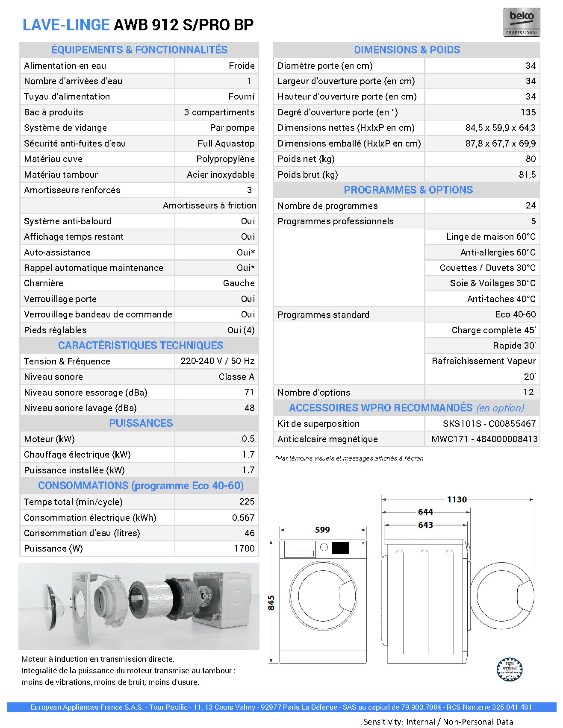Click the 'MWC171 - 484000008413' reference
The height and width of the screenshot is (728, 563).
pos(485,439)
